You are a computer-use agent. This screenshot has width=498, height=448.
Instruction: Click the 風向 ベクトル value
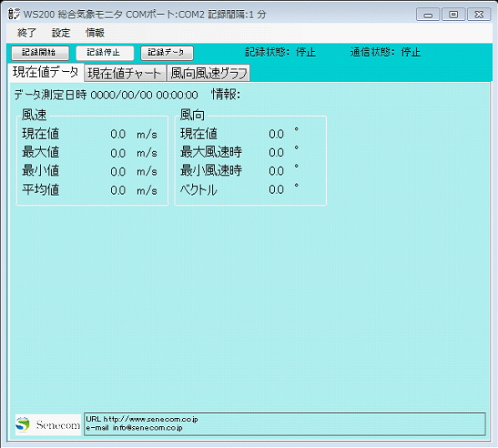[276, 190]
